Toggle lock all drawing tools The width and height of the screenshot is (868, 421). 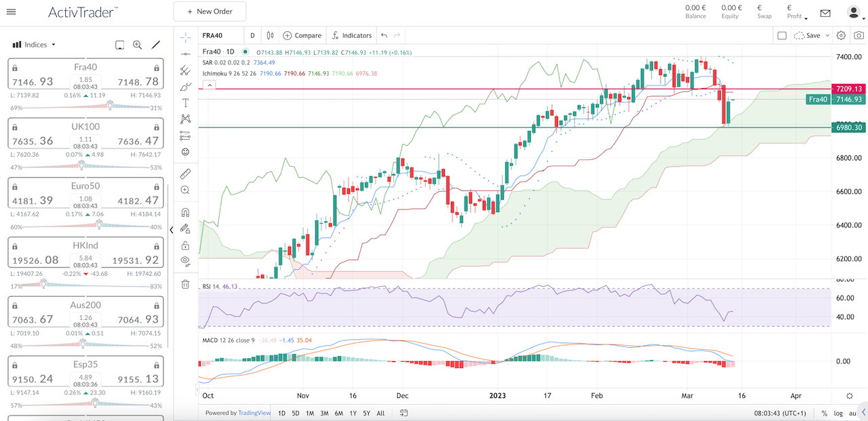[x=185, y=245]
